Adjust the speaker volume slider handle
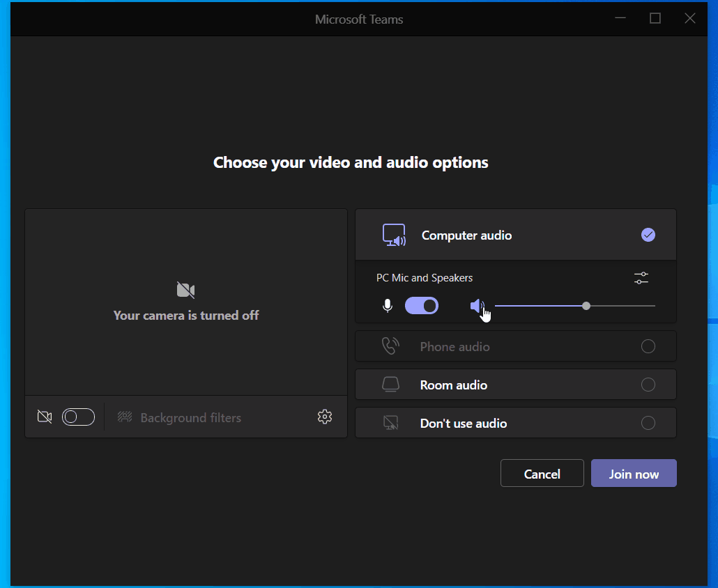This screenshot has width=718, height=588. [586, 306]
